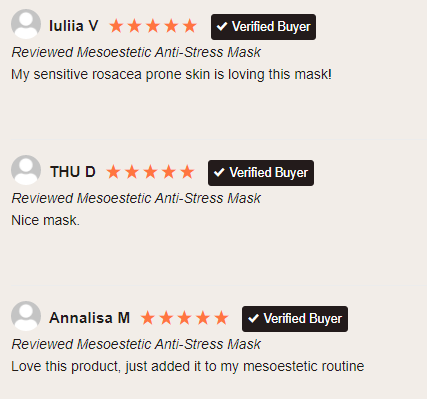This screenshot has width=427, height=399.
Task: Select the "Nice mask." review text
Action: coord(46,220)
